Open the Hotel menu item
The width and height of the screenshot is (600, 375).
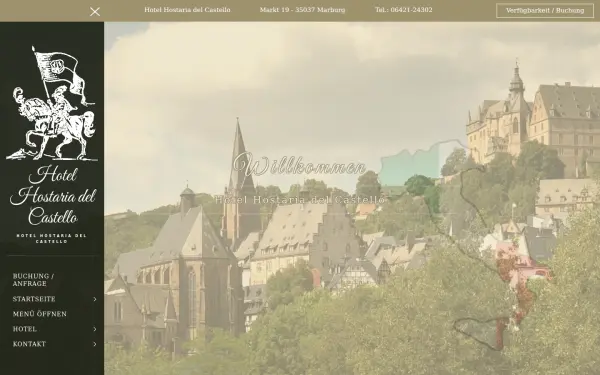24,329
